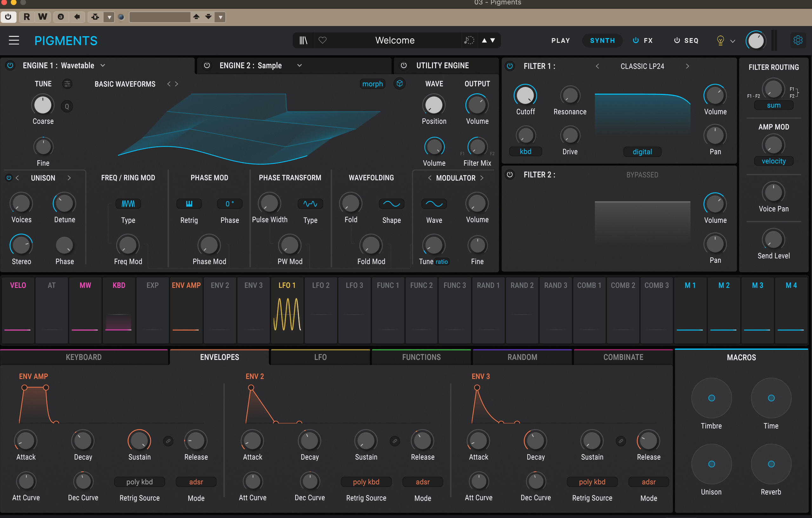
Task: Enable Filter 2 power button
Action: 510,175
